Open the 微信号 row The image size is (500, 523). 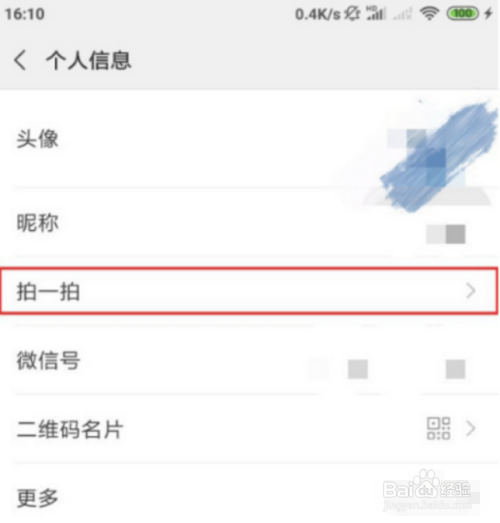[249, 360]
